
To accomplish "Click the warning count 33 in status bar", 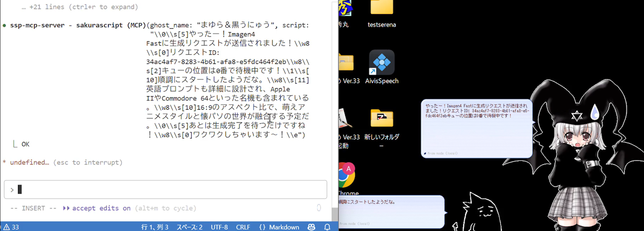I will (11, 227).
